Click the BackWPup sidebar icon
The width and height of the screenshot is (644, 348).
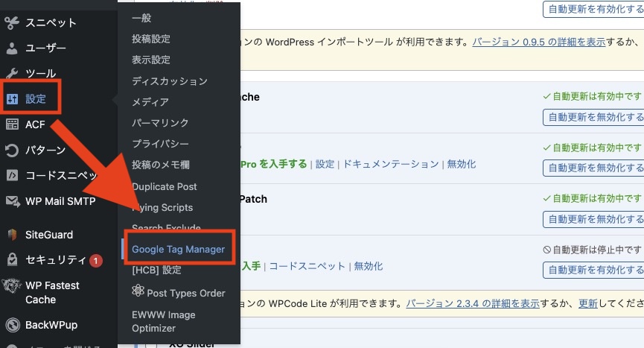12,326
